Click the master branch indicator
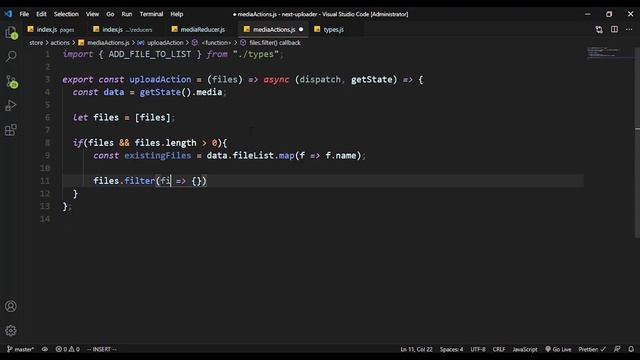640x360 pixels. tap(20, 349)
